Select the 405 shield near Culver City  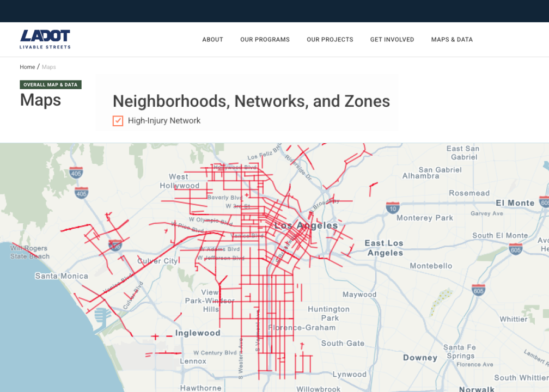pos(115,245)
